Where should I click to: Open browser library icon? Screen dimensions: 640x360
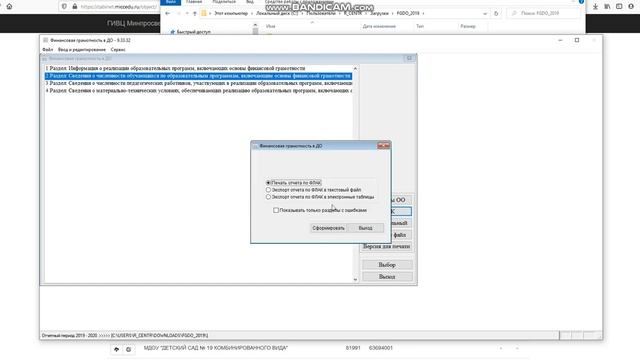click(x=607, y=7)
